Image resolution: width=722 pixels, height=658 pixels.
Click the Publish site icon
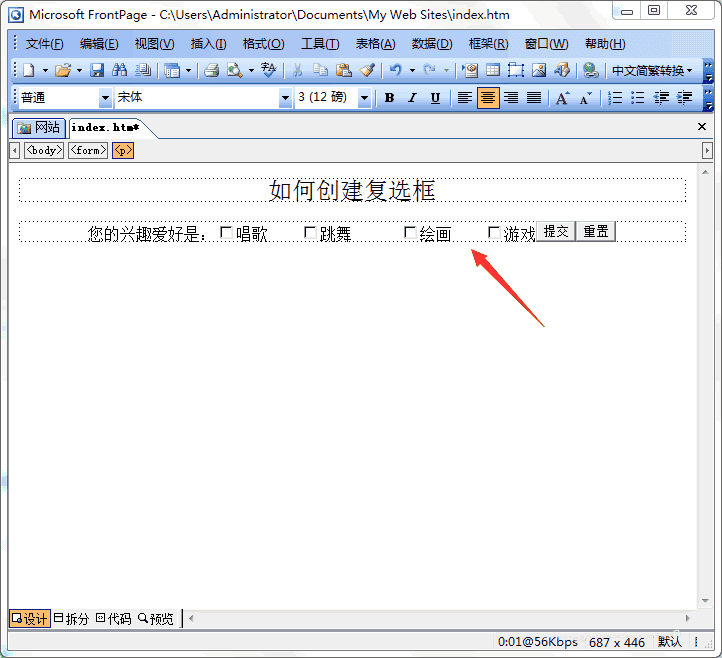[x=143, y=70]
